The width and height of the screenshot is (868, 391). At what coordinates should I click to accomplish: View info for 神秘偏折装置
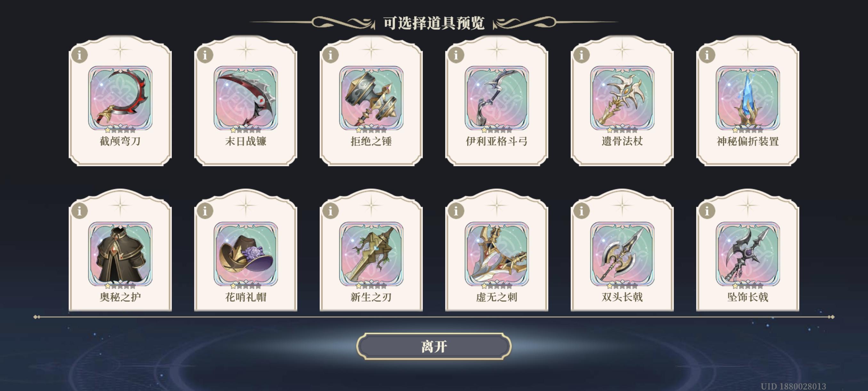point(707,55)
